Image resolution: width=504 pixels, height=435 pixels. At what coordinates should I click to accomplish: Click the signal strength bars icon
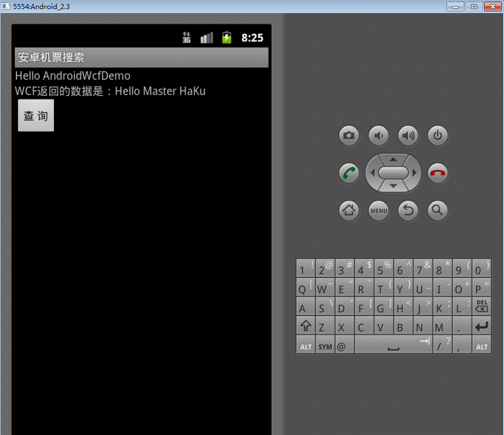coord(207,38)
